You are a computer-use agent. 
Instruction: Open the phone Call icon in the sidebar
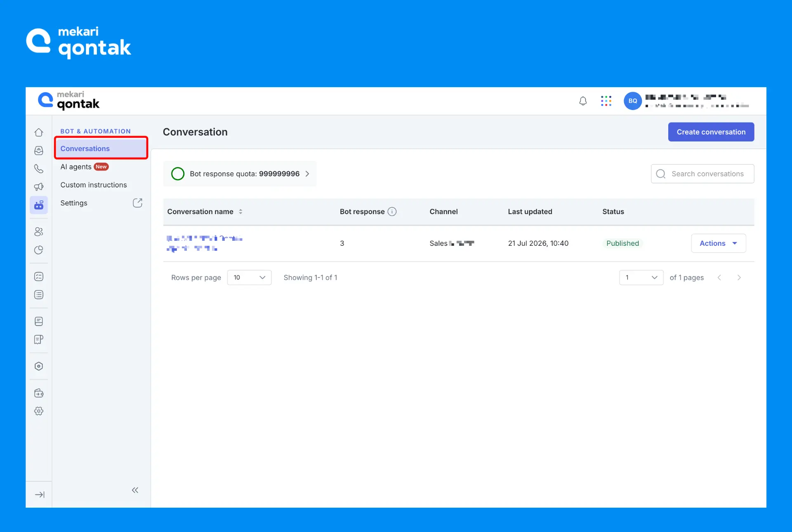tap(39, 169)
